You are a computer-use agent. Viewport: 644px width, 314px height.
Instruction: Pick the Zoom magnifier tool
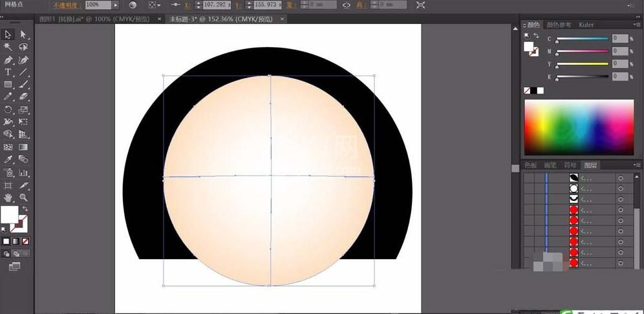(x=23, y=197)
